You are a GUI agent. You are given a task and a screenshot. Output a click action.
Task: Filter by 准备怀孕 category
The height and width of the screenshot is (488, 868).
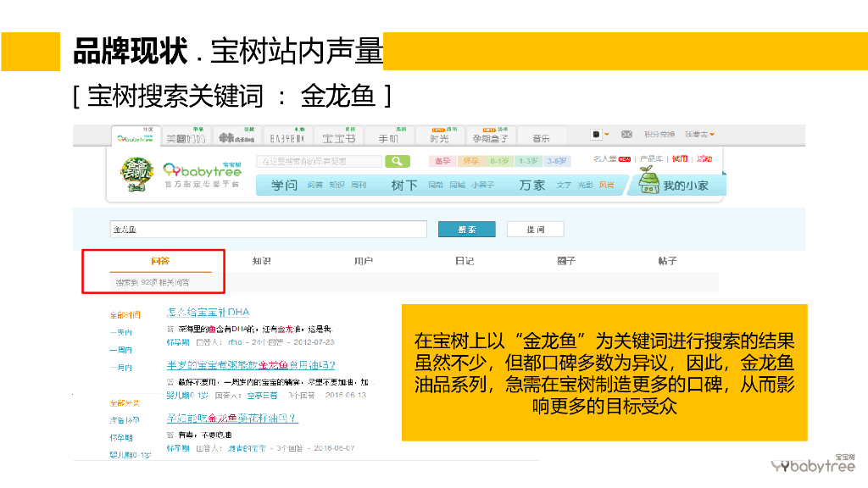[x=125, y=420]
